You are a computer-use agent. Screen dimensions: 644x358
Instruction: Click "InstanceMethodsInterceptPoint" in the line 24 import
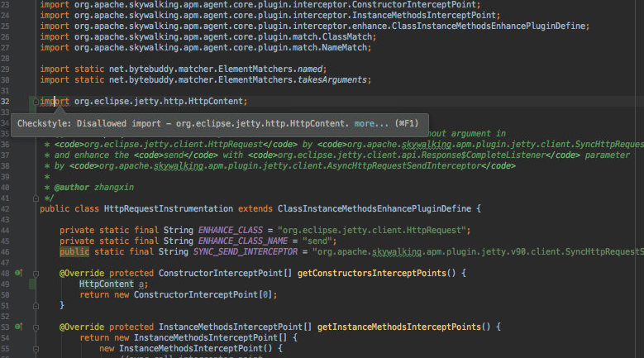point(424,15)
